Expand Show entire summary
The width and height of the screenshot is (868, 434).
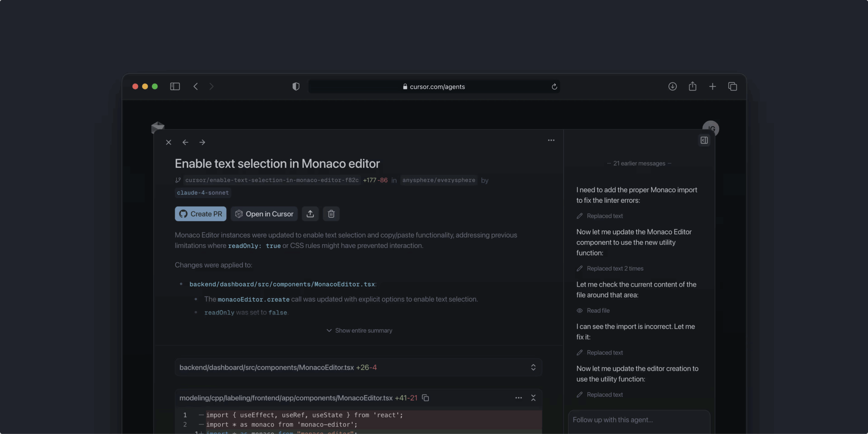pyautogui.click(x=359, y=330)
